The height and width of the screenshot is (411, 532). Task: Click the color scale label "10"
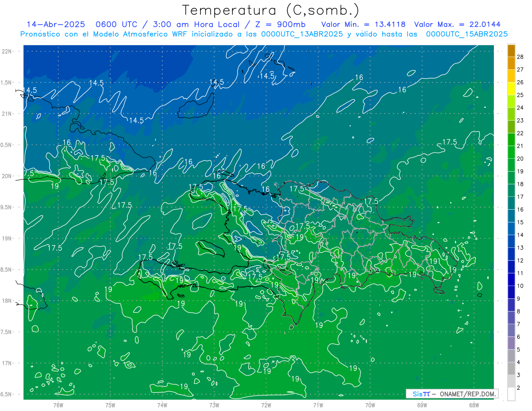pyautogui.click(x=520, y=286)
